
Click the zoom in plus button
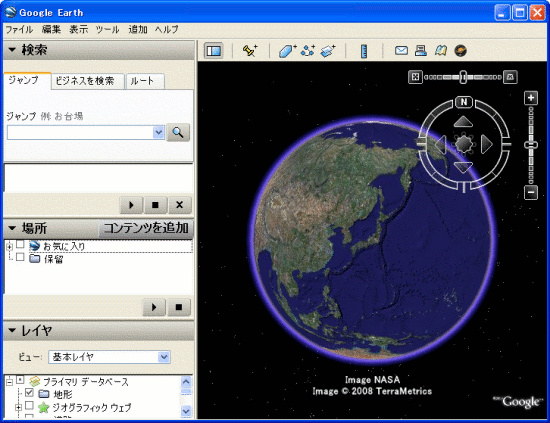pyautogui.click(x=531, y=98)
